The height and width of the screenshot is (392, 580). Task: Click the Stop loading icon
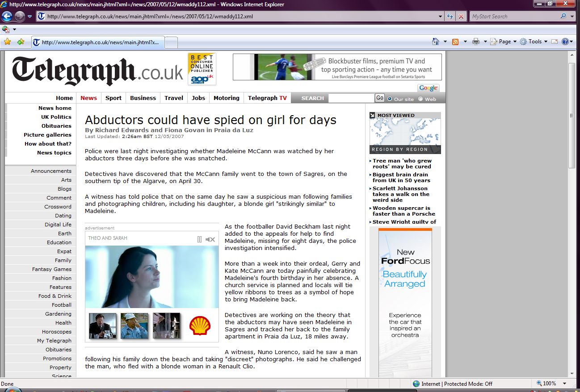coord(461,17)
